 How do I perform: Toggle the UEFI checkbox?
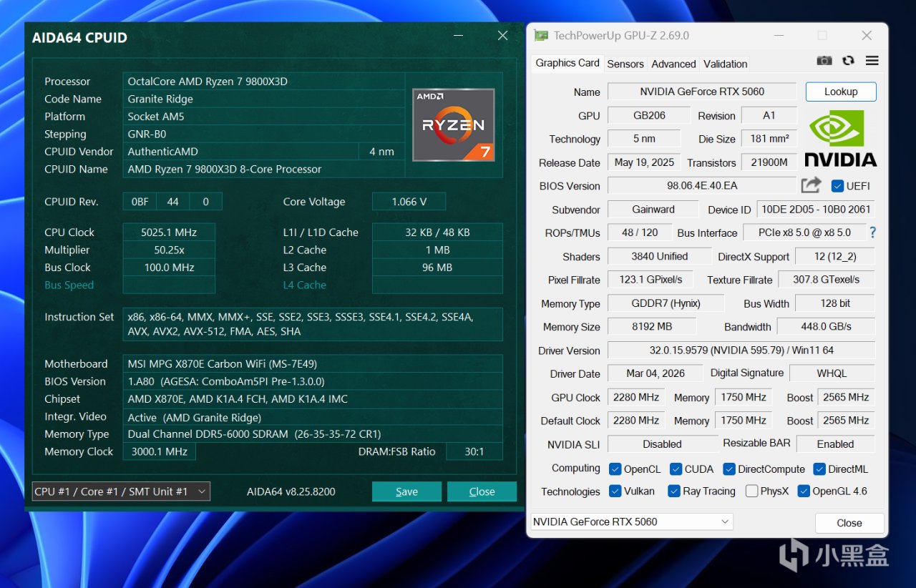pos(837,186)
